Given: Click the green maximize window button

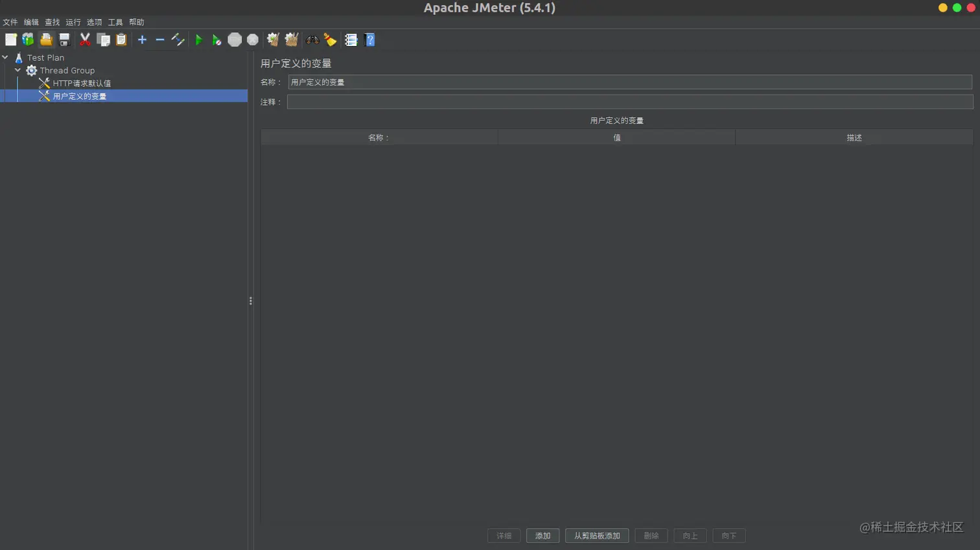Looking at the screenshot, I should [x=957, y=8].
